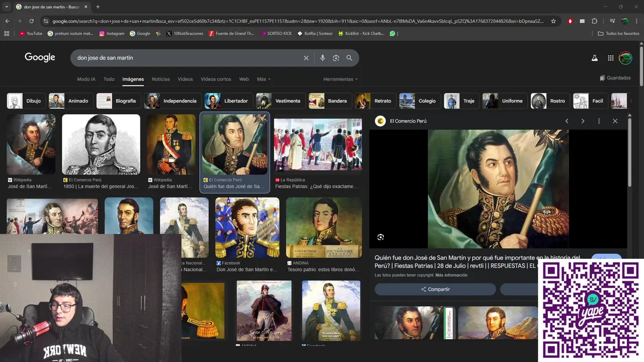Go back to the previous page
This screenshot has width=644, height=362.
point(7,21)
